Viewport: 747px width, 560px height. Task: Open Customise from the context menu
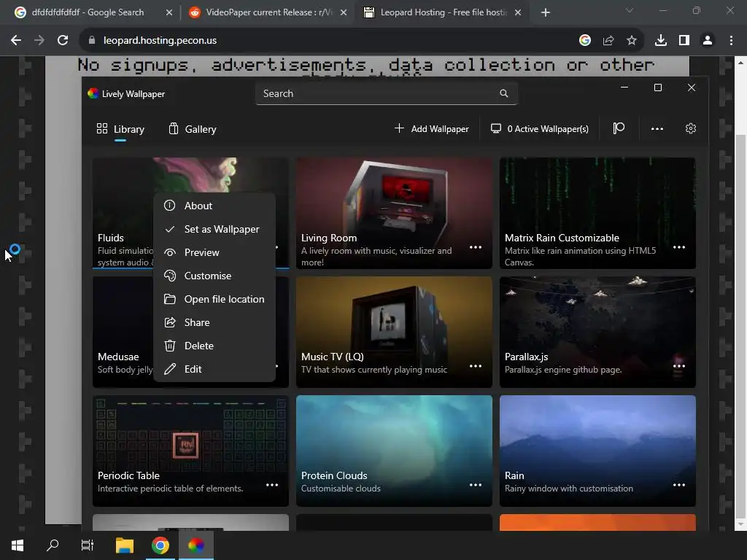[x=214, y=276]
